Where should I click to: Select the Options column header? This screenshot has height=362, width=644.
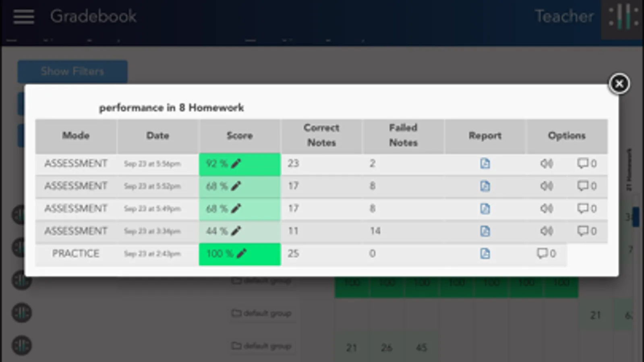[x=567, y=136]
